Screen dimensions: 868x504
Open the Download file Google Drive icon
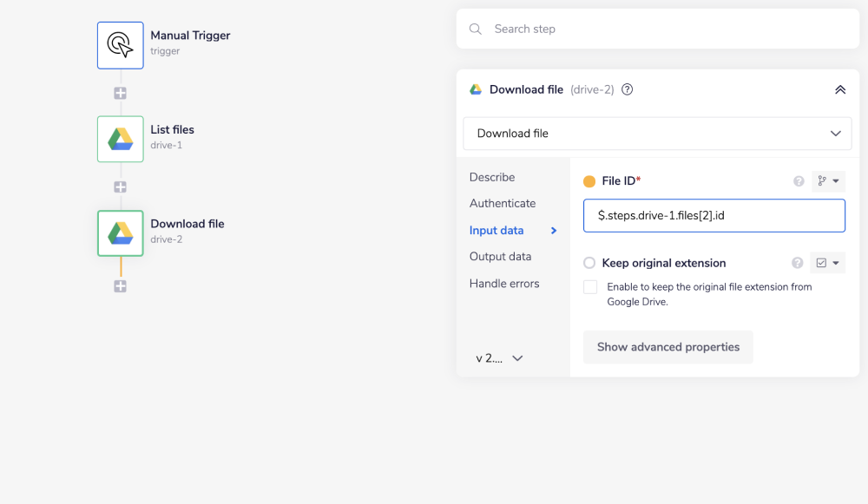(120, 232)
